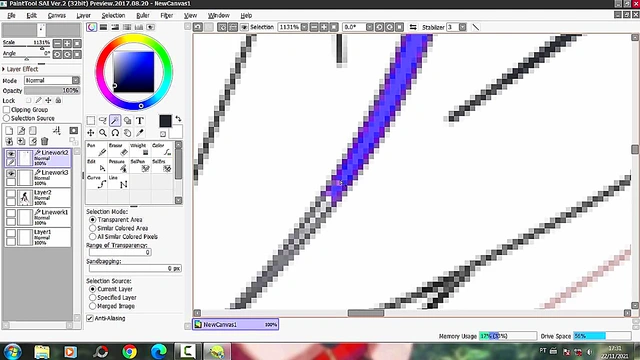The height and width of the screenshot is (360, 640).
Task: Open the Layer menu
Action: [84, 15]
